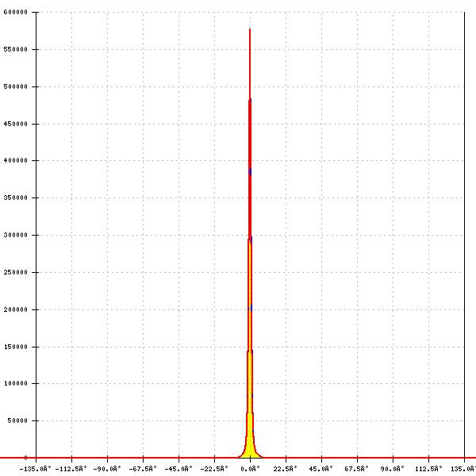Click the -22.5° x-axis label
The image size is (476, 476).
[214, 469]
